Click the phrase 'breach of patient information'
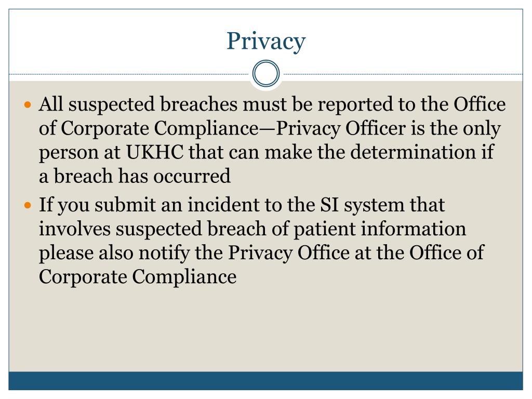Image resolution: width=532 pixels, height=399 pixels. point(337,229)
